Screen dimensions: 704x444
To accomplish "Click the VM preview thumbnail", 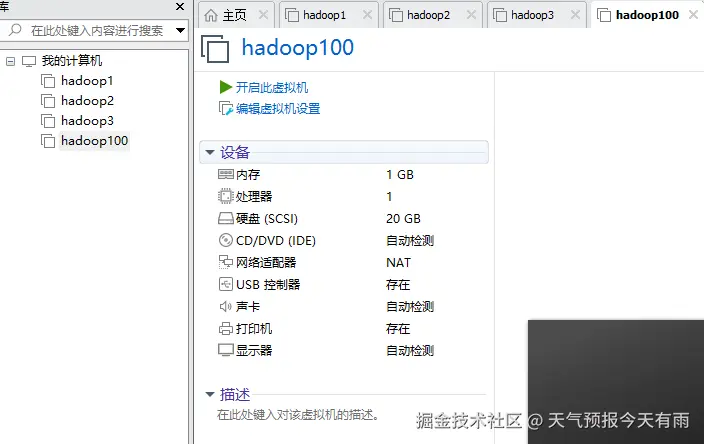I will tap(616, 382).
